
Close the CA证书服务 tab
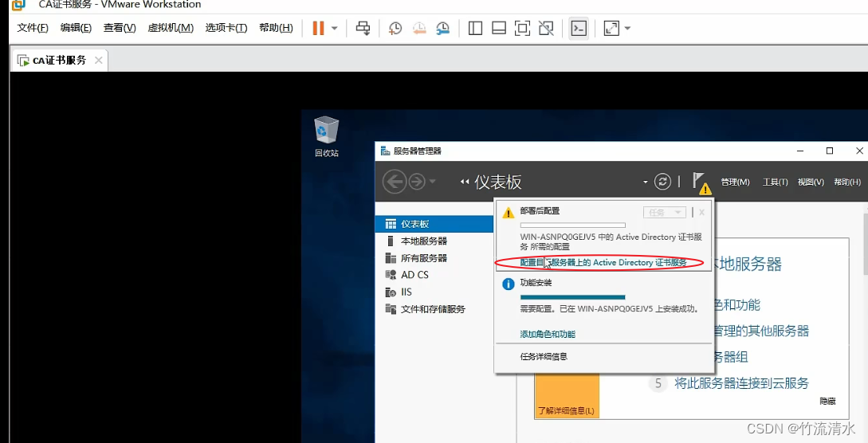point(99,61)
